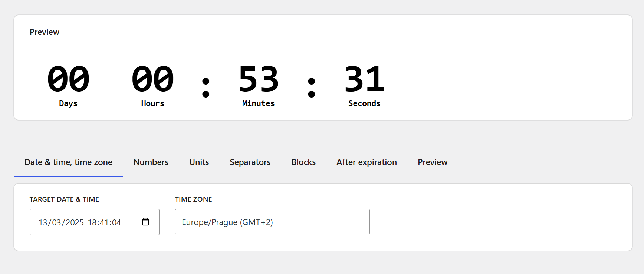Viewport: 644px width, 274px height.
Task: Open the Europe/Prague time zone dropdown
Action: click(272, 222)
